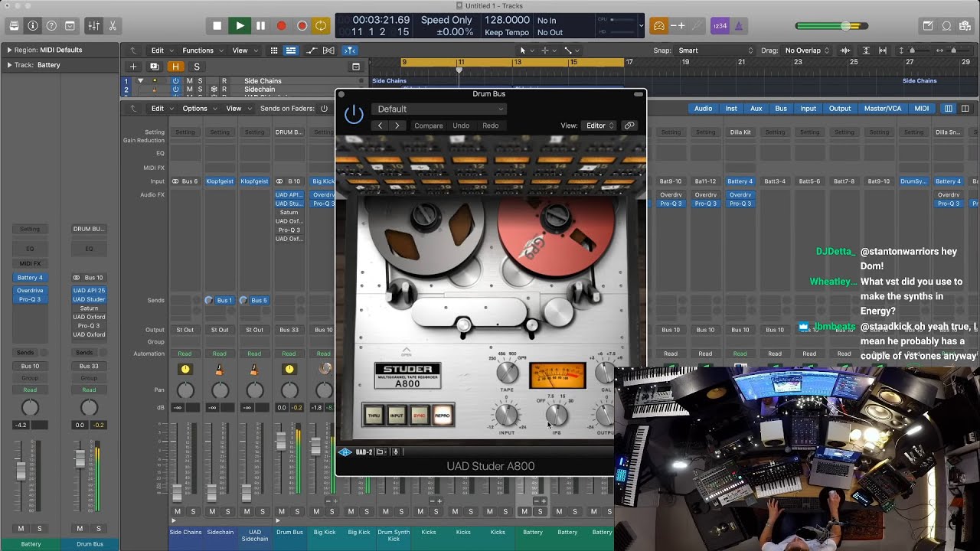
Task: Open the Snap Smart dropdown
Action: [715, 51]
